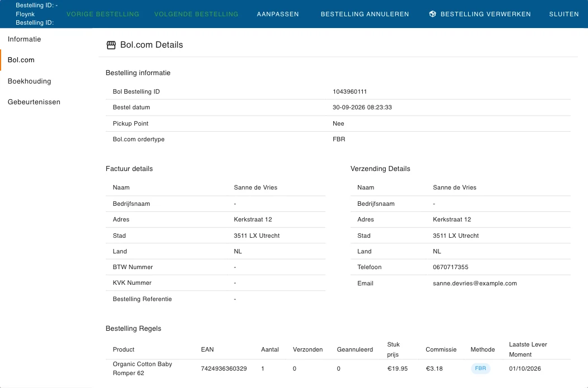Click commission amount €3.18

434,368
